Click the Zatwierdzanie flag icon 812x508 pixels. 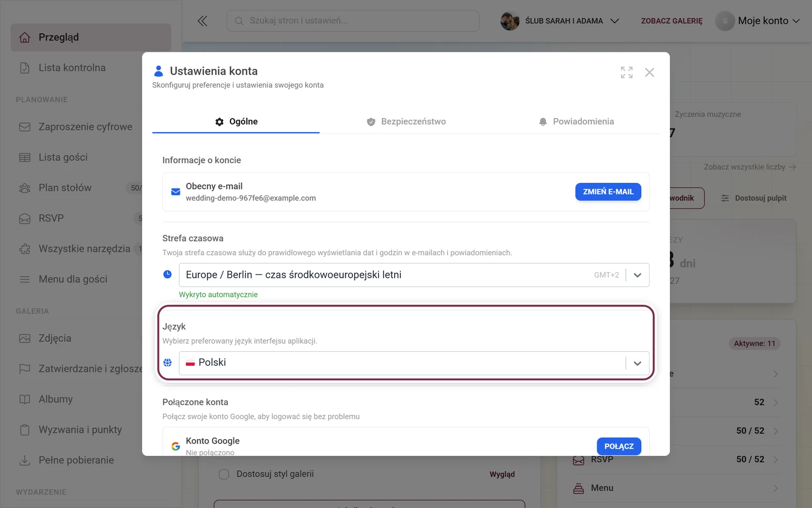(25, 369)
